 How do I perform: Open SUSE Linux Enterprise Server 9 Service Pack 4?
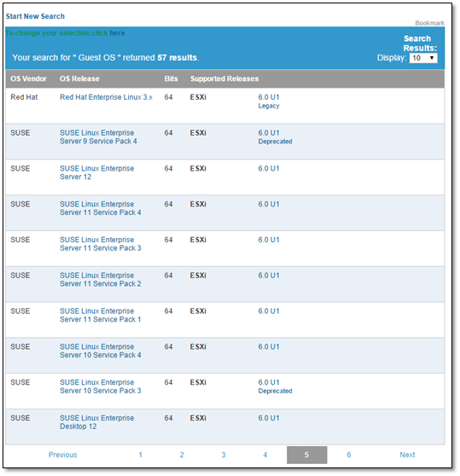click(98, 136)
